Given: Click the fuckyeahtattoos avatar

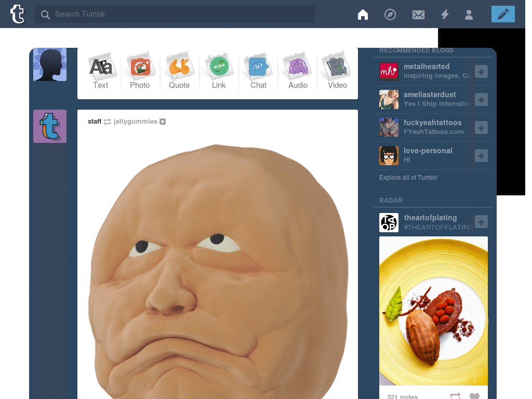Looking at the screenshot, I should coord(389,128).
